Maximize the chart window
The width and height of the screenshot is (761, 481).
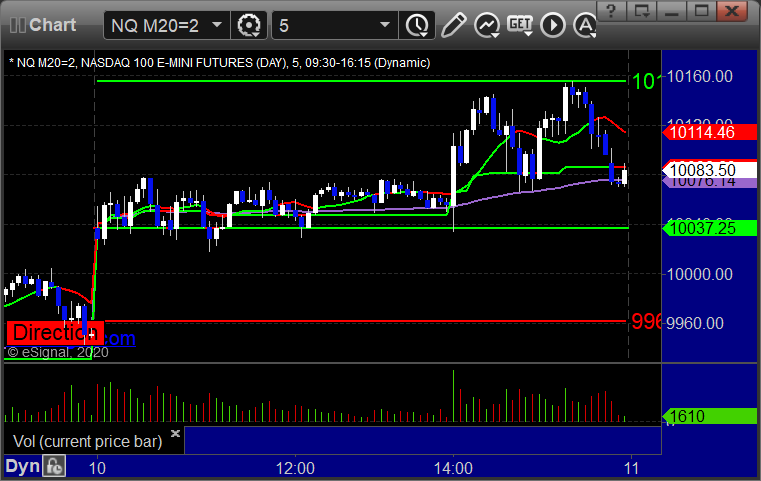point(701,11)
